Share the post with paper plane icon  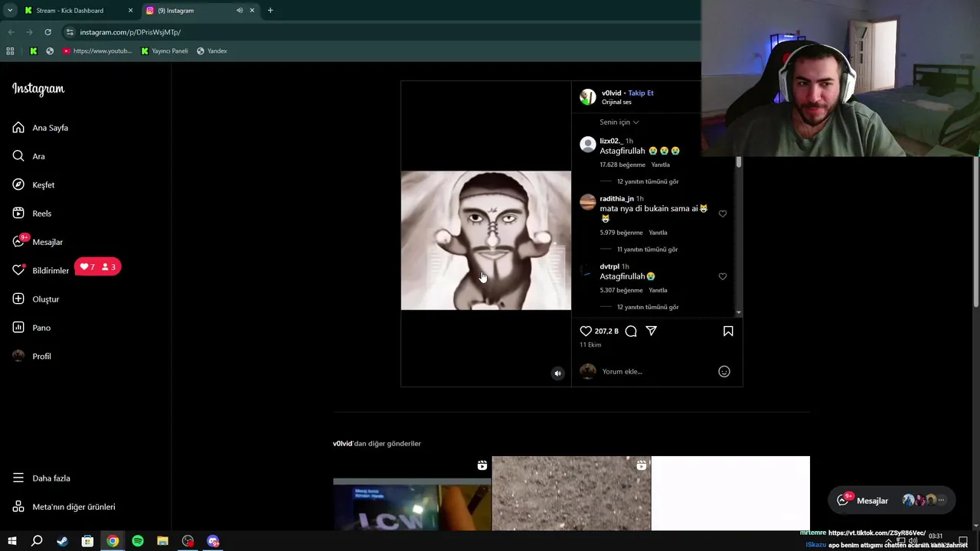click(x=651, y=331)
